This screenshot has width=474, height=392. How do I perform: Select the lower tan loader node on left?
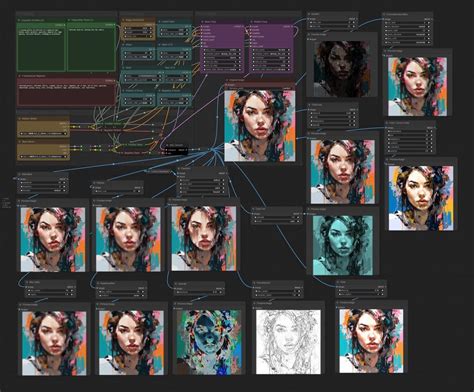43,150
